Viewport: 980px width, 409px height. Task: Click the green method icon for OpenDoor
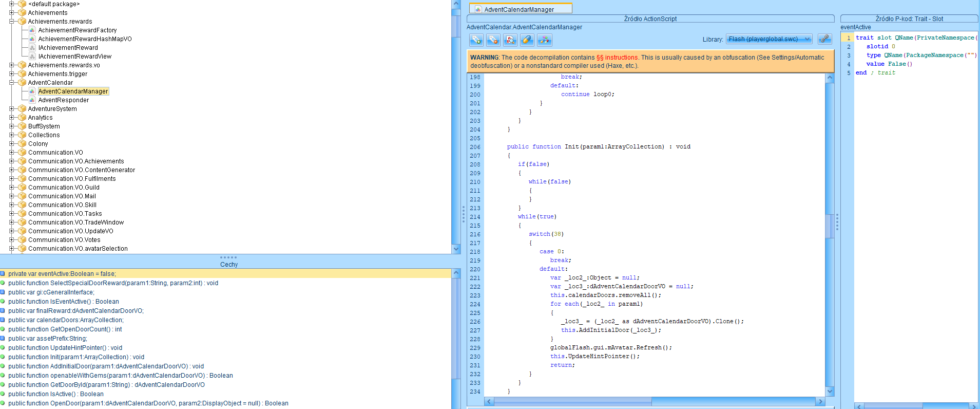(x=3, y=403)
